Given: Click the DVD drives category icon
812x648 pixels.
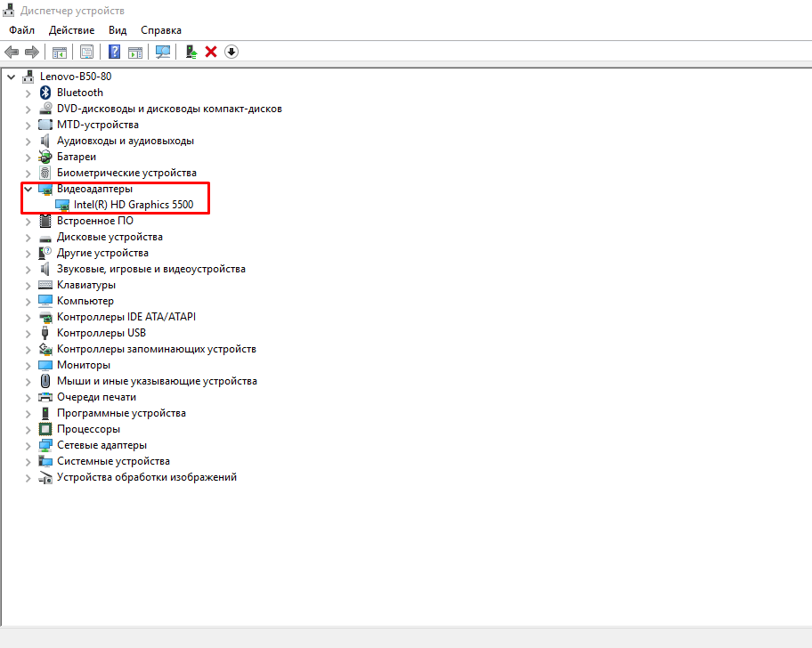Looking at the screenshot, I should 45,109.
